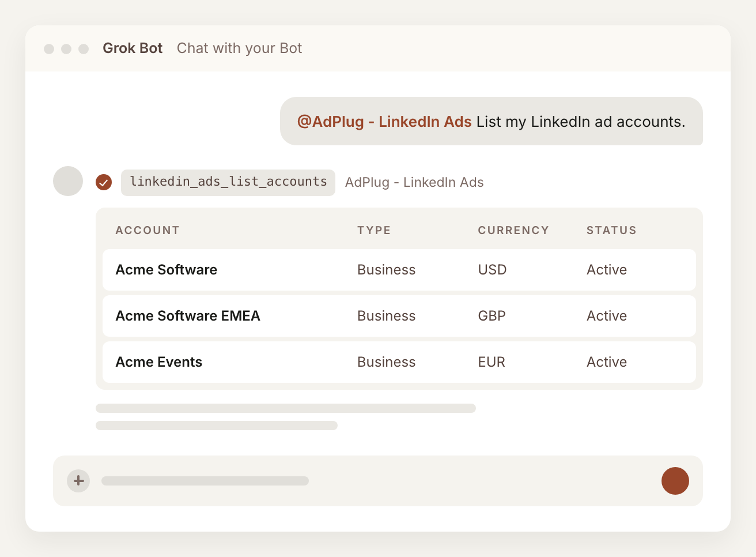Click the second window control dot
The height and width of the screenshot is (557, 756).
point(66,49)
